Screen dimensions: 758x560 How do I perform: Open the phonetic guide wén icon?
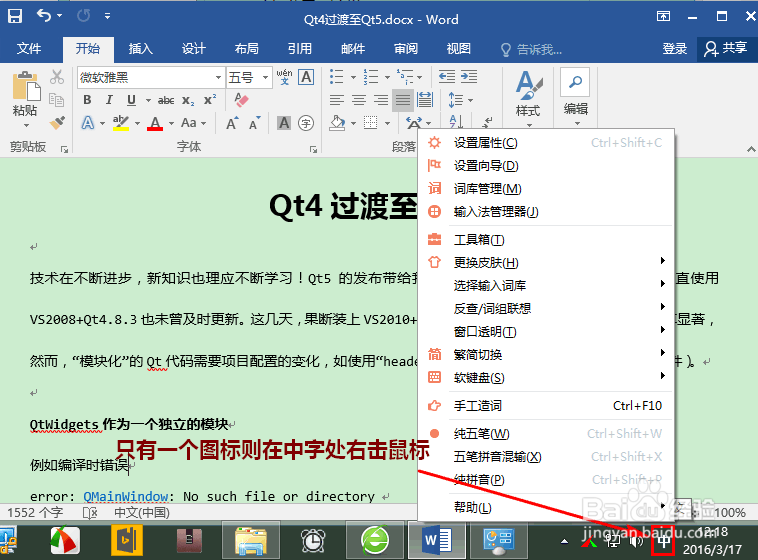pyautogui.click(x=284, y=77)
